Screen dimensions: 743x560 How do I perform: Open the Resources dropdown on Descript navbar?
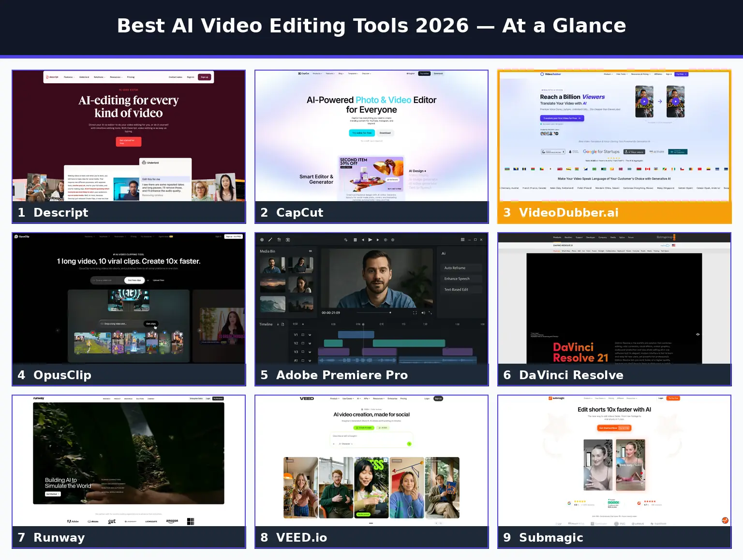tap(116, 77)
